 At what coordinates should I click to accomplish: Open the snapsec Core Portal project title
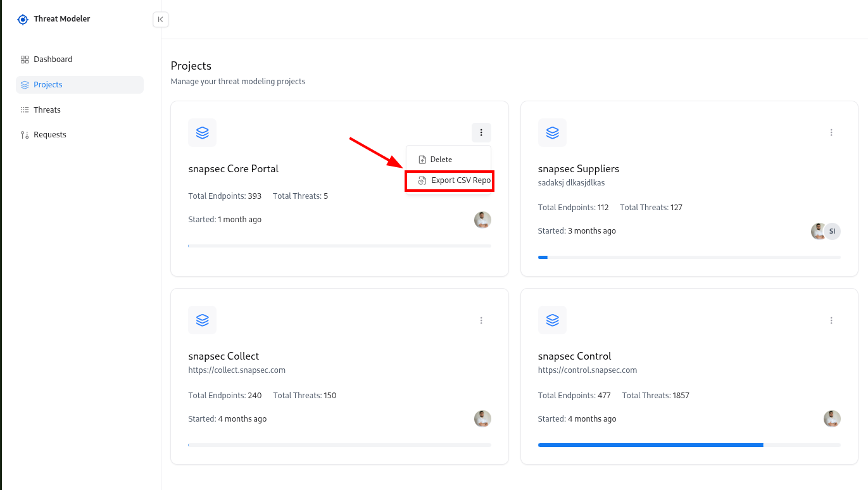coord(234,169)
